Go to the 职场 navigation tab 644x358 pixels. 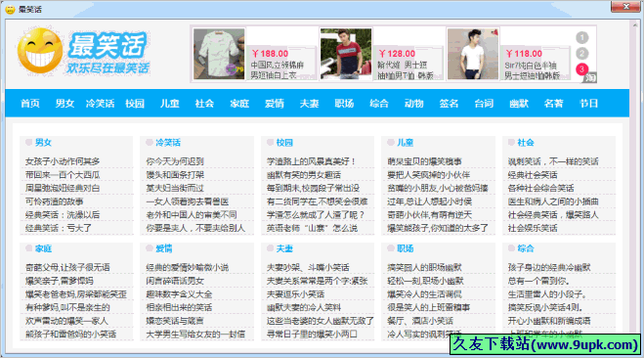[344, 104]
